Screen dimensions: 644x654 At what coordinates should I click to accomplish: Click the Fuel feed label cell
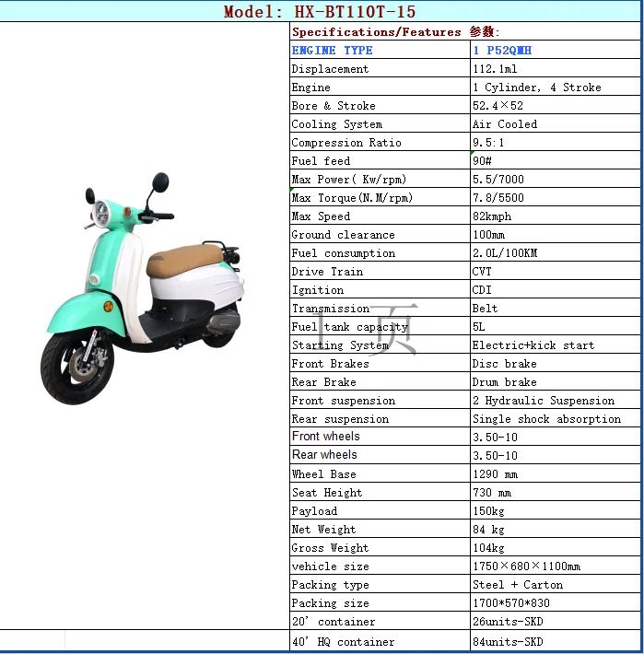(x=380, y=160)
